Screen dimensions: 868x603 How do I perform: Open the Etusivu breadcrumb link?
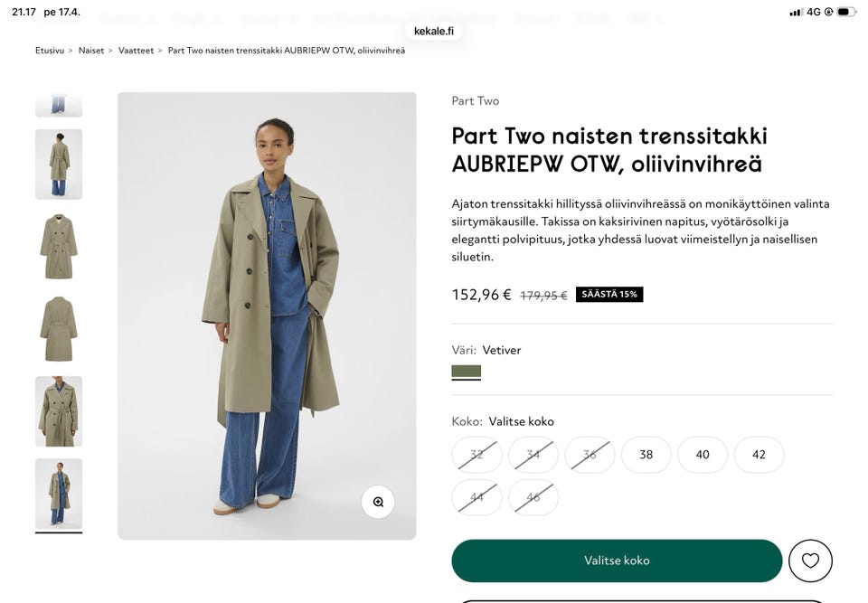(x=50, y=51)
